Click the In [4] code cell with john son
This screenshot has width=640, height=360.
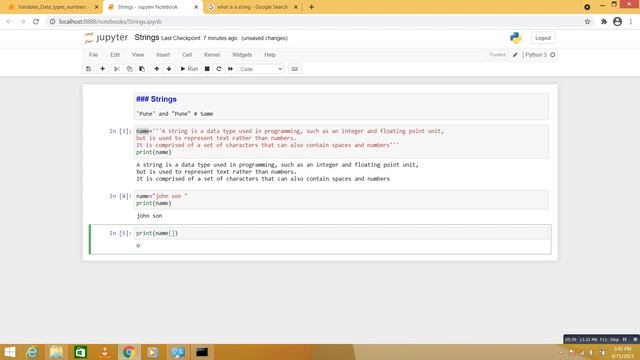click(x=341, y=200)
